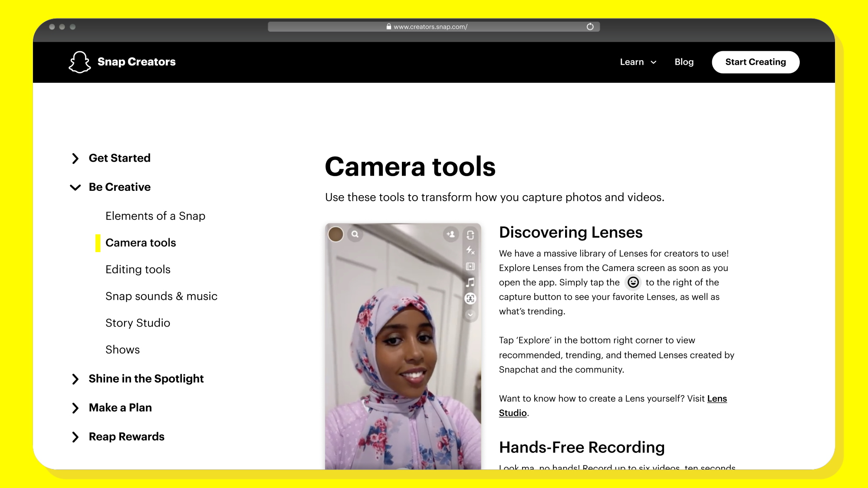Click the smiley icon in the Discovering Lenses paragraph
The image size is (868, 488).
coord(633,282)
